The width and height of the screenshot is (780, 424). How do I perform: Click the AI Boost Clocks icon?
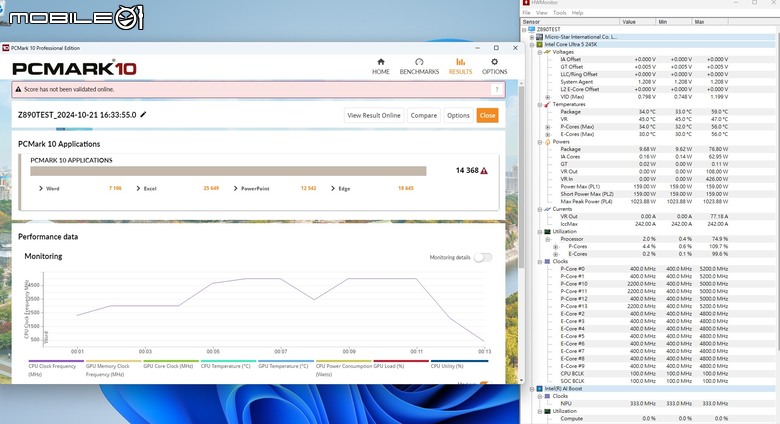coord(548,396)
